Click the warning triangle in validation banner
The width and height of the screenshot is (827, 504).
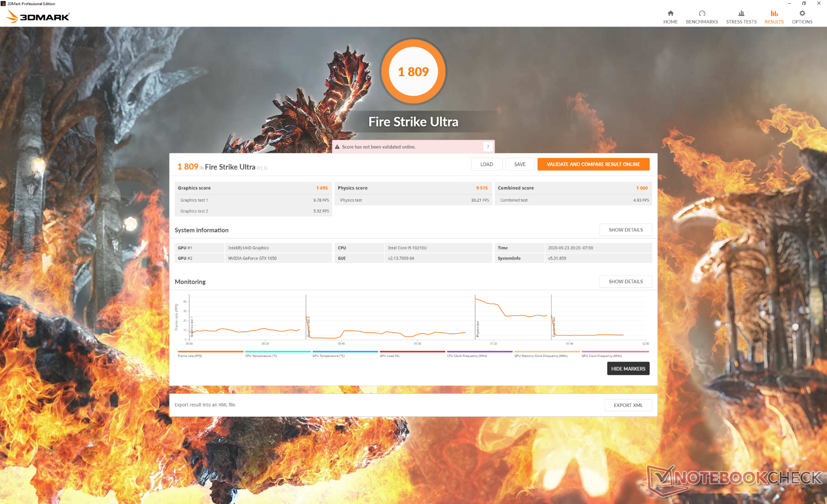click(x=337, y=147)
